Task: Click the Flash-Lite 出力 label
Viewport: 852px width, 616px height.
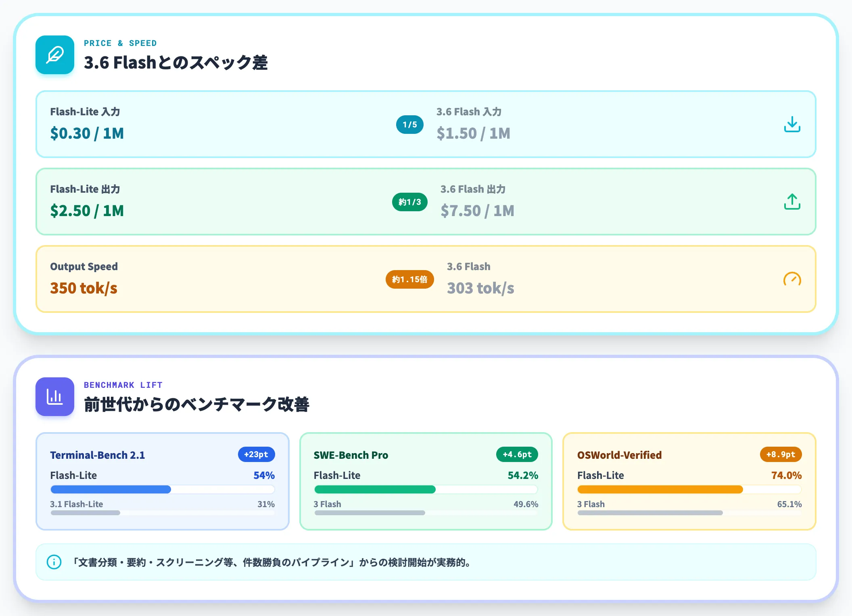Action: tap(85, 189)
